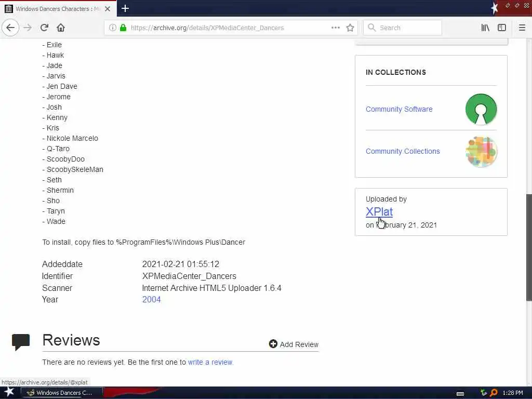
Task: Close the Windows Dancers Characters tab
Action: click(x=108, y=9)
